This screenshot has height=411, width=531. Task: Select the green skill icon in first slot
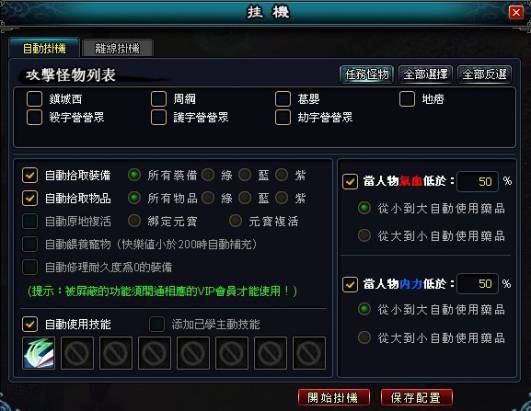pos(39,353)
